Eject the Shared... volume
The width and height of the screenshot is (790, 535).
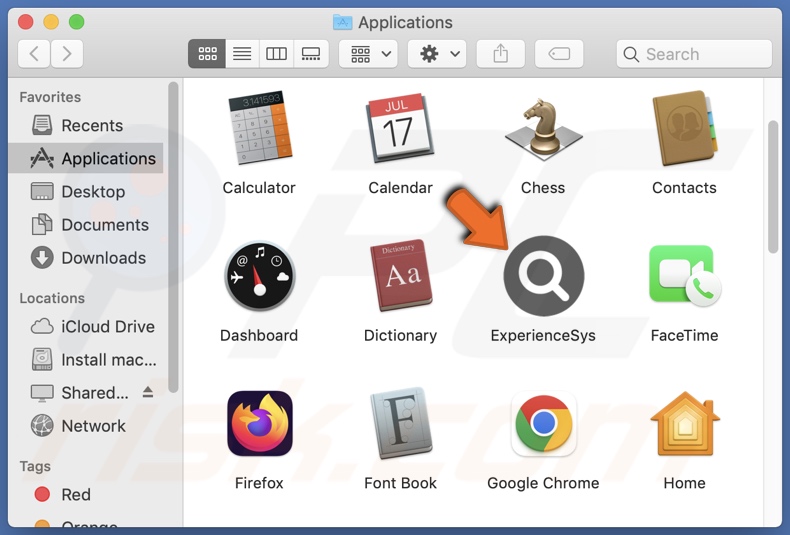[148, 392]
